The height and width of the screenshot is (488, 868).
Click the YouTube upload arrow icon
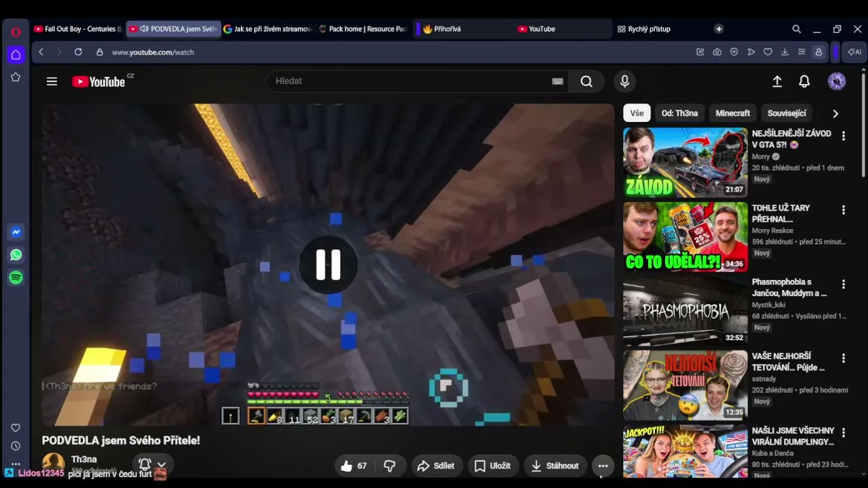point(777,81)
